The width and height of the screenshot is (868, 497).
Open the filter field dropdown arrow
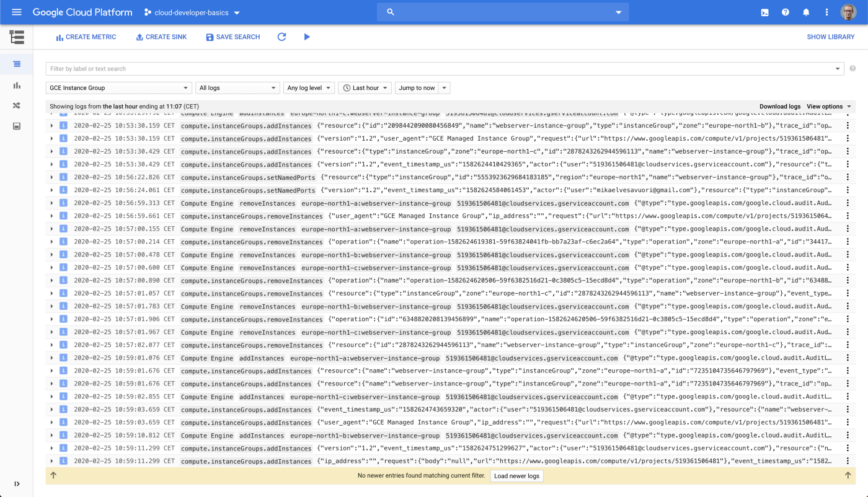click(x=838, y=69)
